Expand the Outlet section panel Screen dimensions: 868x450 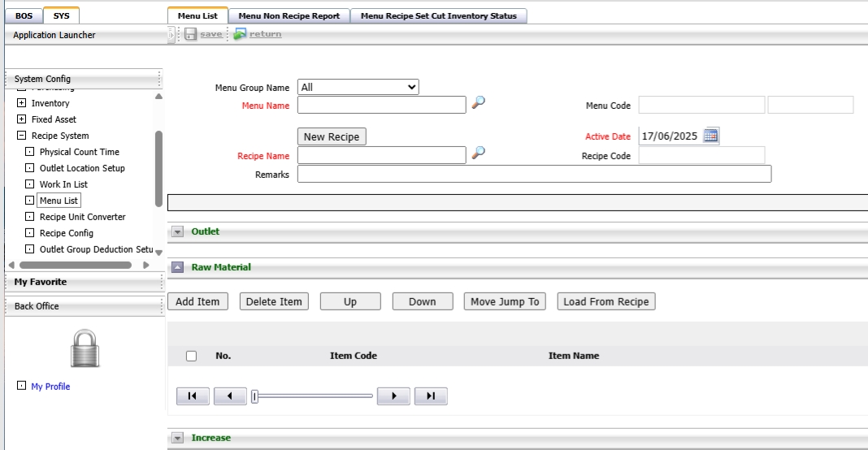coord(178,232)
